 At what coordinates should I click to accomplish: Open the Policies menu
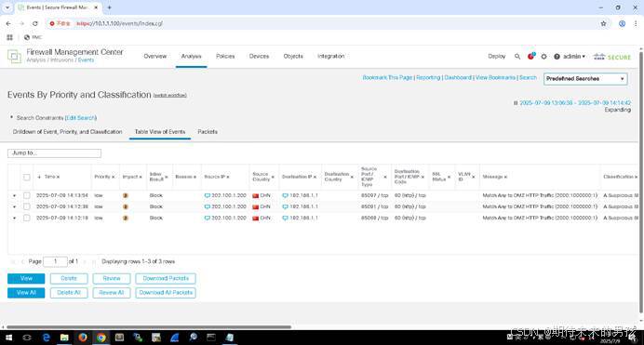tap(225, 56)
